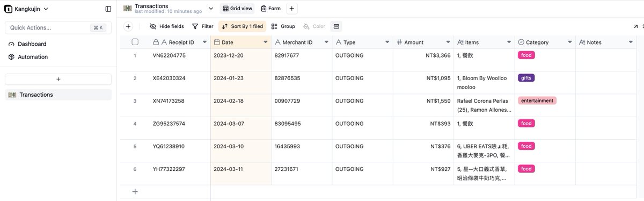Open the Category column dropdown arrow

(x=570, y=42)
